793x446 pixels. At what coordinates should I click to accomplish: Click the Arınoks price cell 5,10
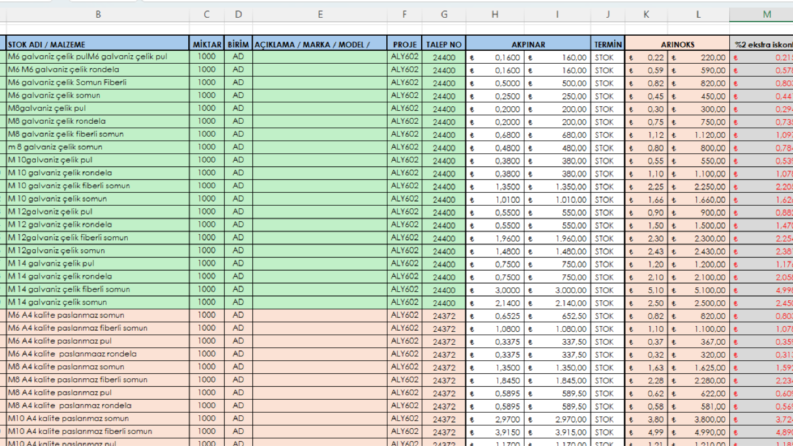[x=646, y=290]
